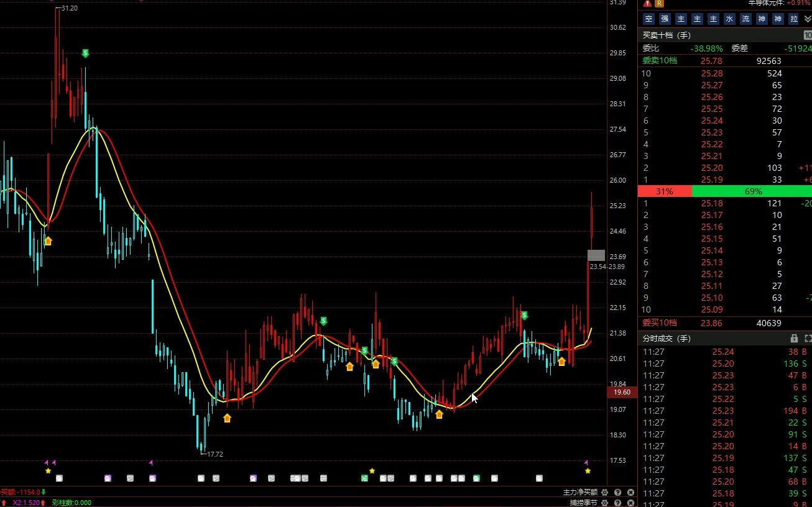The width and height of the screenshot is (812, 507).
Task: Click the 委卖10档 summary row label
Action: (x=660, y=61)
